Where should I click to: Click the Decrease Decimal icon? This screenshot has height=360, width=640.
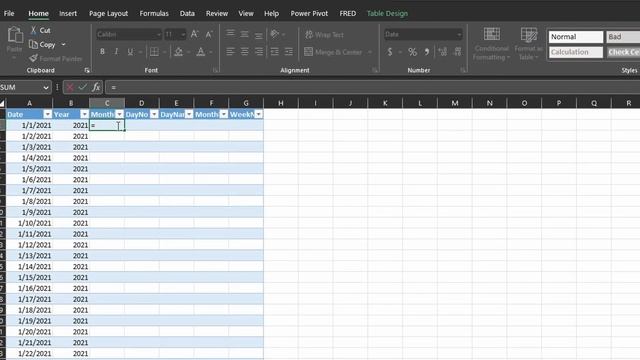tap(458, 52)
